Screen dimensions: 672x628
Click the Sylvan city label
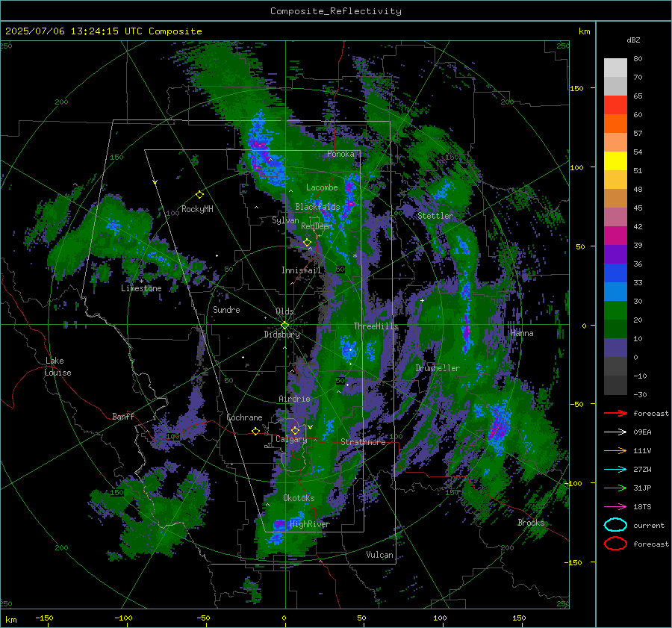285,220
